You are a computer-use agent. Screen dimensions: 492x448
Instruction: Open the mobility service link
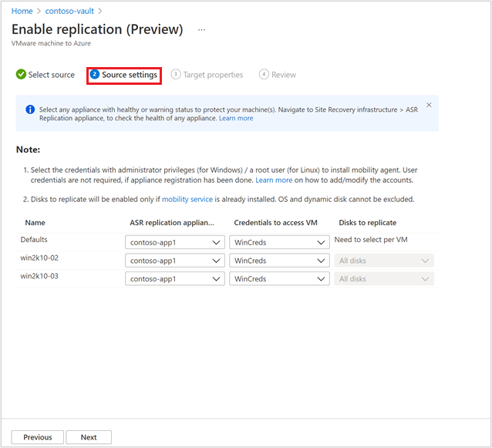point(187,199)
